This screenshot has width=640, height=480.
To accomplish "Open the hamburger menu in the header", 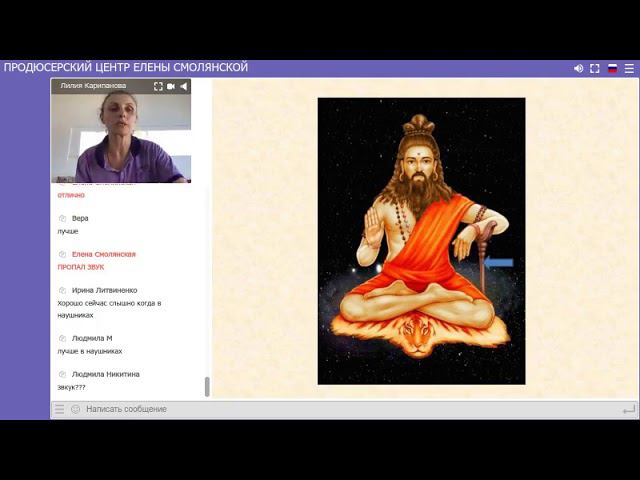I will tap(629, 69).
